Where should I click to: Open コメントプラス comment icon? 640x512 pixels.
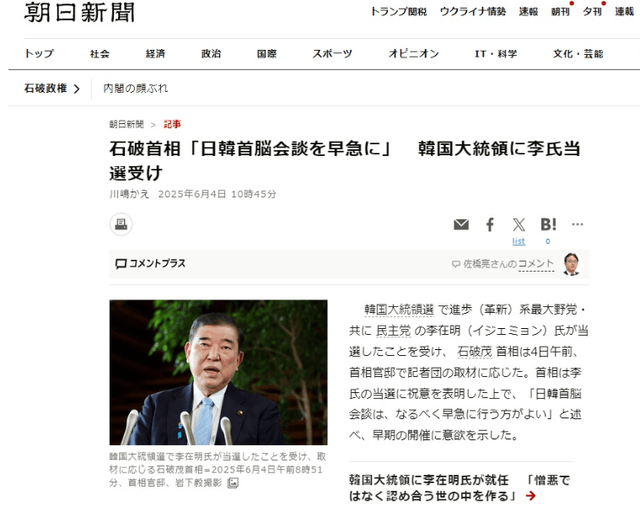120,264
